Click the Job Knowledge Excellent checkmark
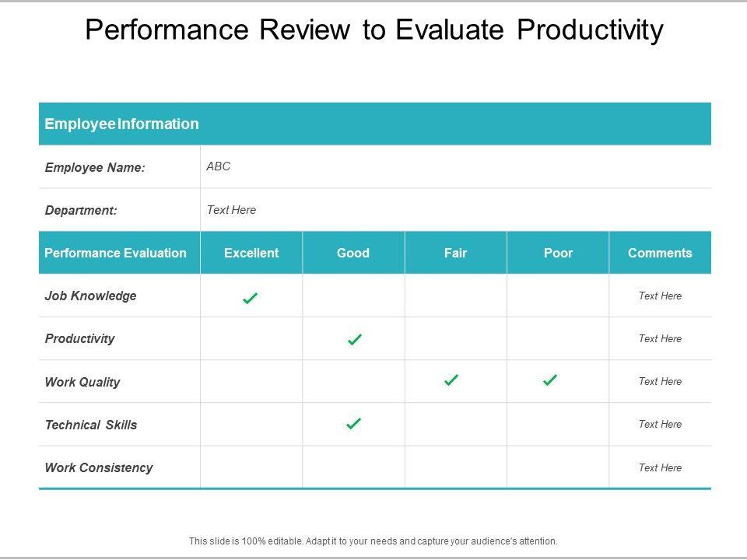 (x=250, y=298)
